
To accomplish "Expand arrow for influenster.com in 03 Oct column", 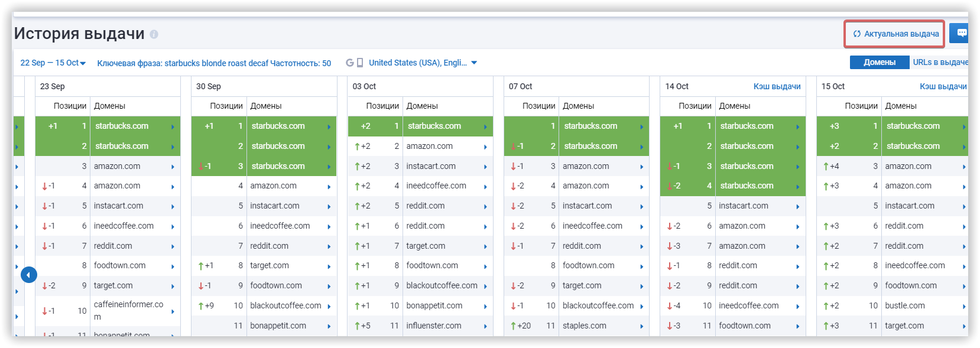I will point(485,327).
